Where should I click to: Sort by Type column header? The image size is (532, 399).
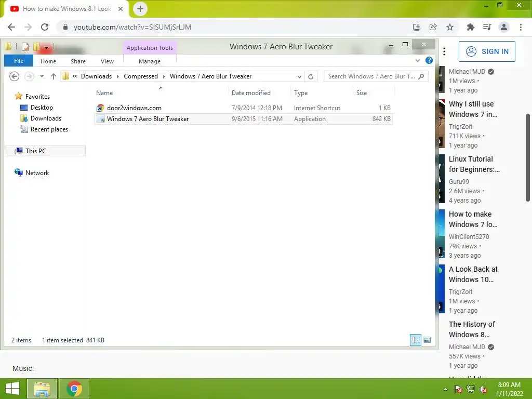click(301, 93)
